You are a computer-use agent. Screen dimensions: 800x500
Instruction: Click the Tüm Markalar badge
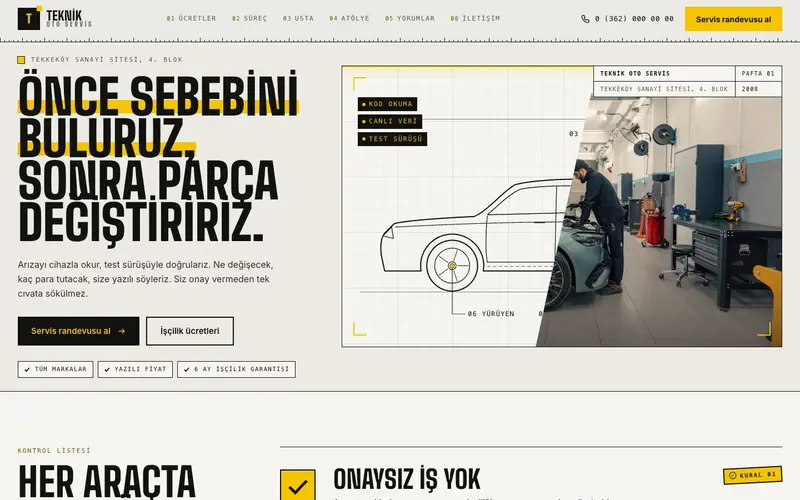56,369
